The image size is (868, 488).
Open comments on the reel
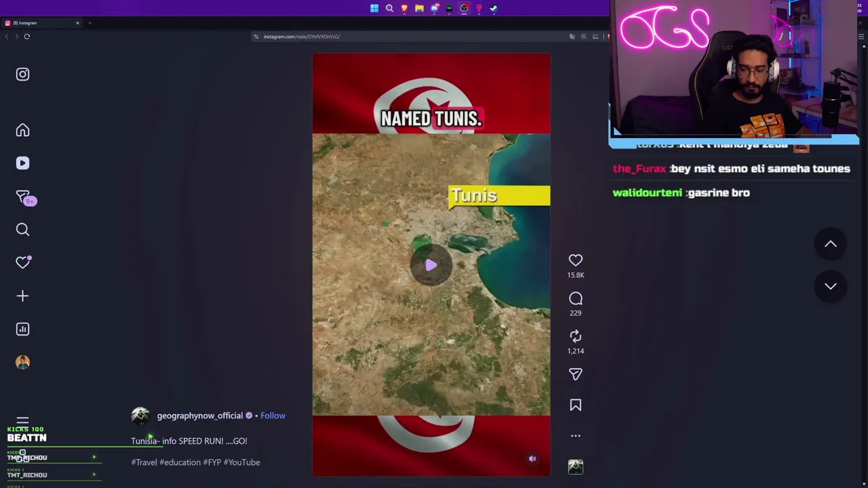(576, 298)
